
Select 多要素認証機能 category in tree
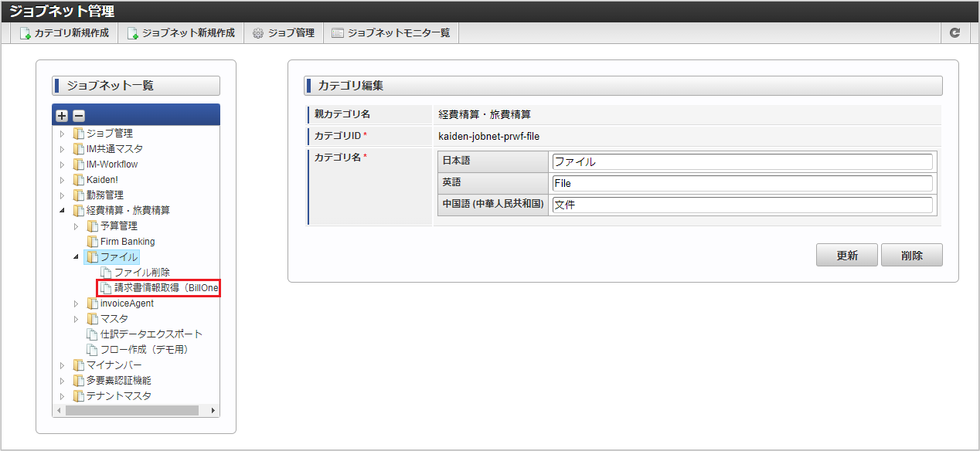[119, 381]
